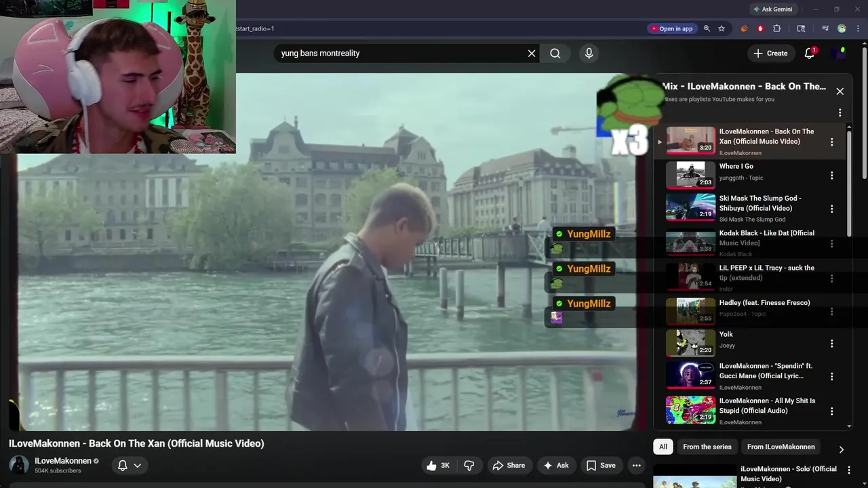Open the tab search icon in toolbar
The image size is (868, 488).
point(801,28)
